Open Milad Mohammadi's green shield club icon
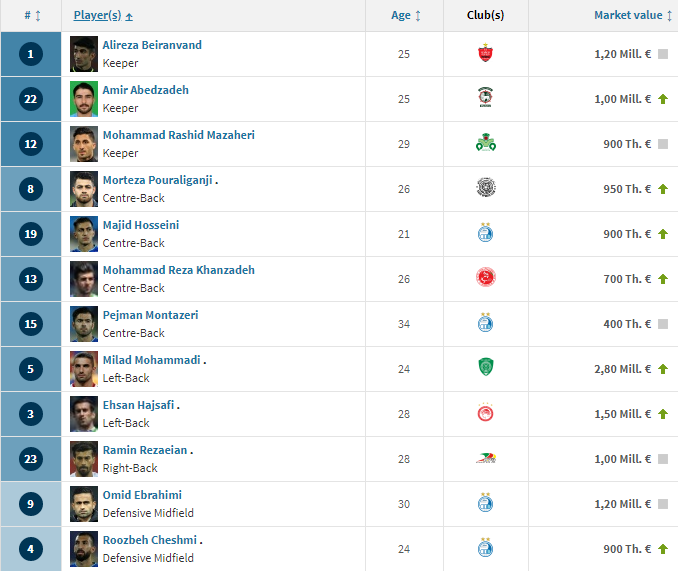This screenshot has width=678, height=571. click(x=486, y=367)
